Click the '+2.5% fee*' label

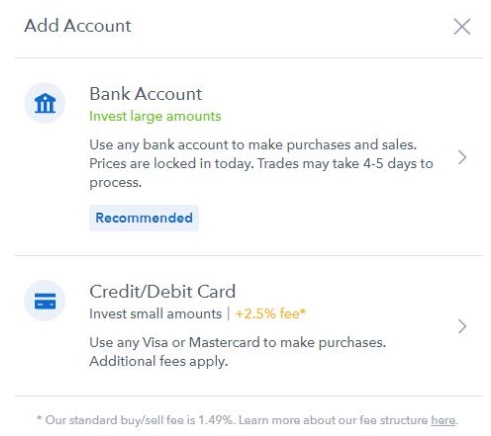pos(270,314)
